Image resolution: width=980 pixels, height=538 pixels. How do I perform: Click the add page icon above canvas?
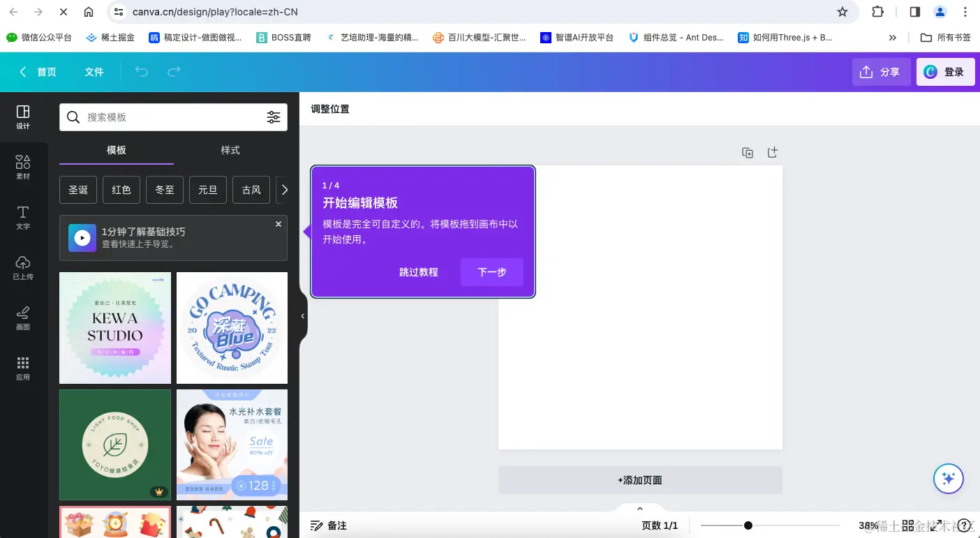point(772,152)
